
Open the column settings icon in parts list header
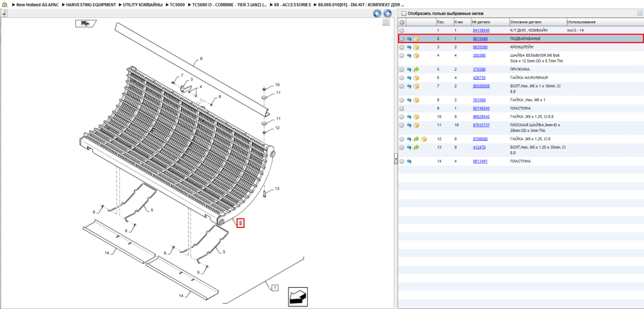coord(639,13)
